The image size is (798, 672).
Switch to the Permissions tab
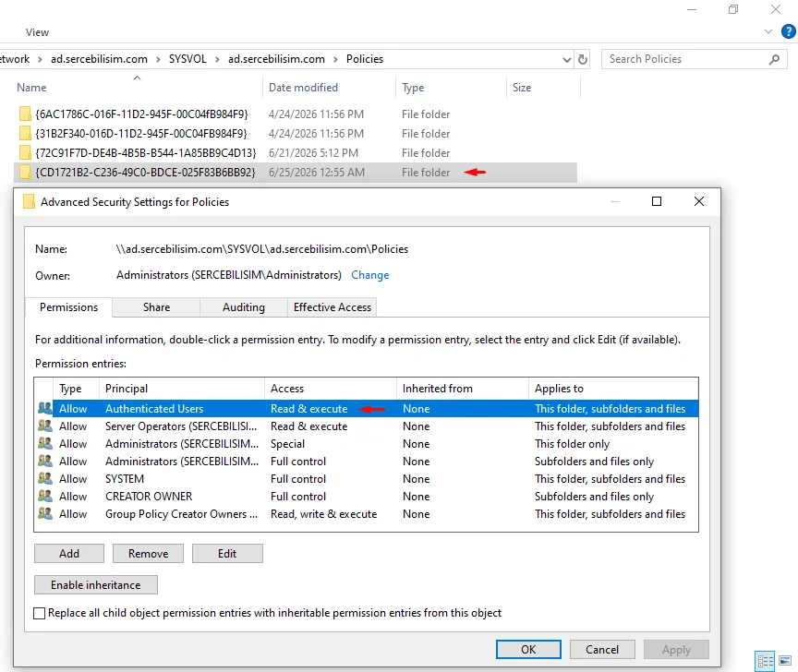coord(68,307)
